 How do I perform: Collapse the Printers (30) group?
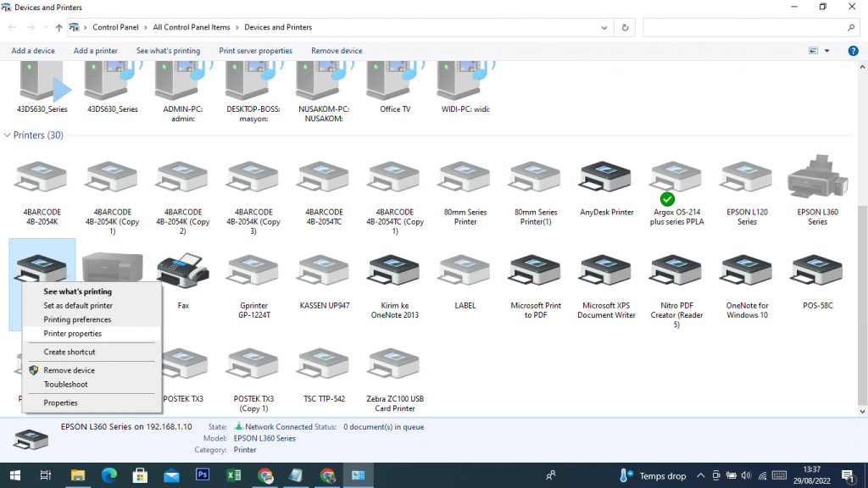[7, 135]
